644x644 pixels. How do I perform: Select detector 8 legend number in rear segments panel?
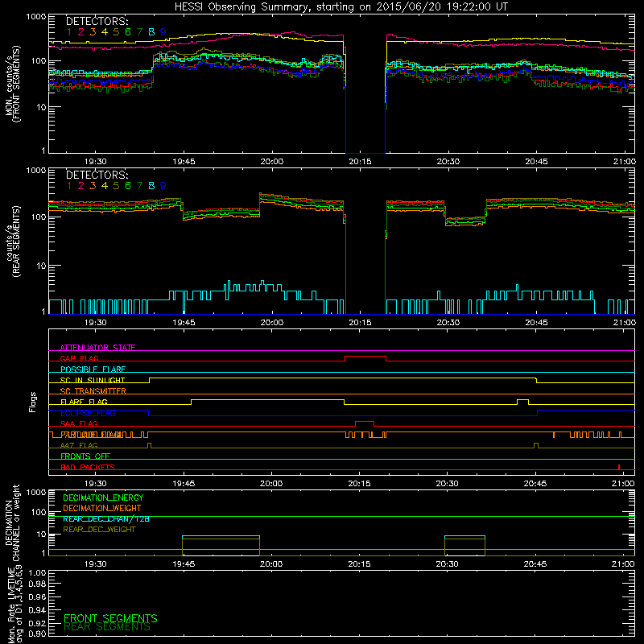151,186
